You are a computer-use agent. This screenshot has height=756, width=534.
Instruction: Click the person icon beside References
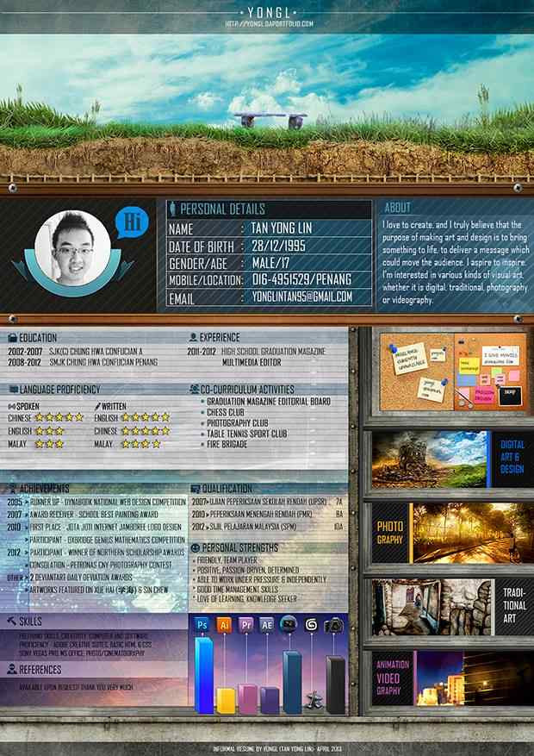pos(10,669)
